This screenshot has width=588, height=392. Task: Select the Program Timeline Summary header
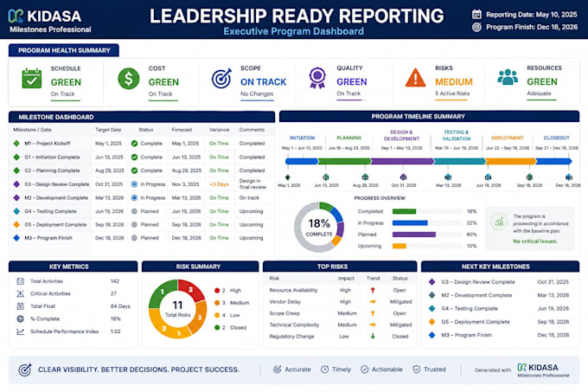(429, 117)
